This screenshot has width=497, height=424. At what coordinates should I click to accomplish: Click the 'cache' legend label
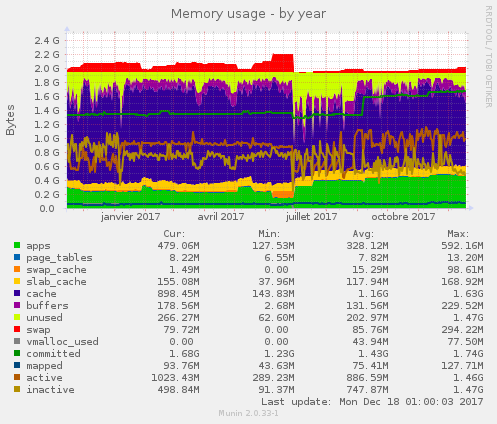tap(41, 294)
